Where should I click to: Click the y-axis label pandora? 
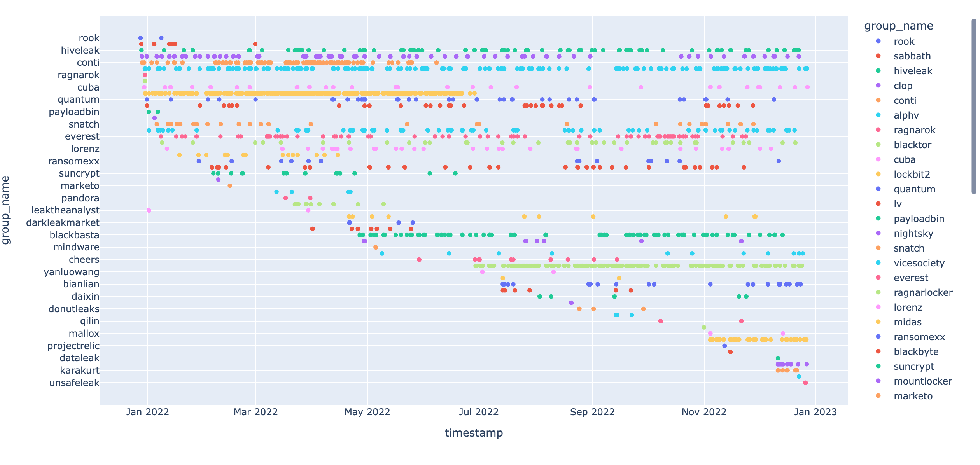[80, 198]
